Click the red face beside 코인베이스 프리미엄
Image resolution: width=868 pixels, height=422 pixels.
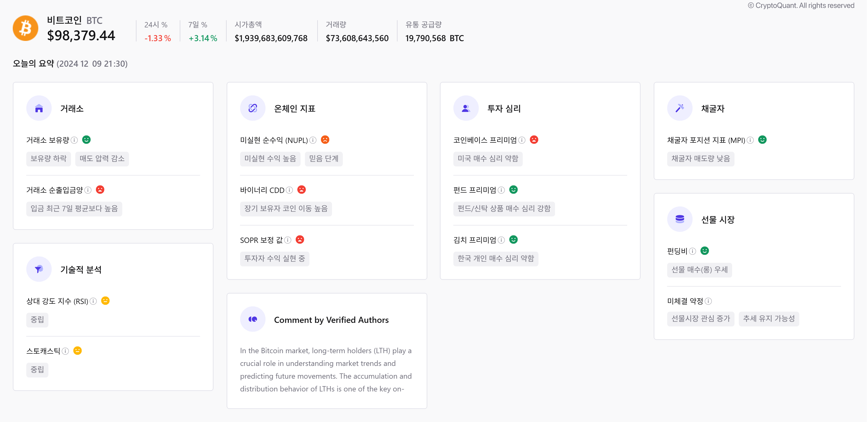(535, 140)
